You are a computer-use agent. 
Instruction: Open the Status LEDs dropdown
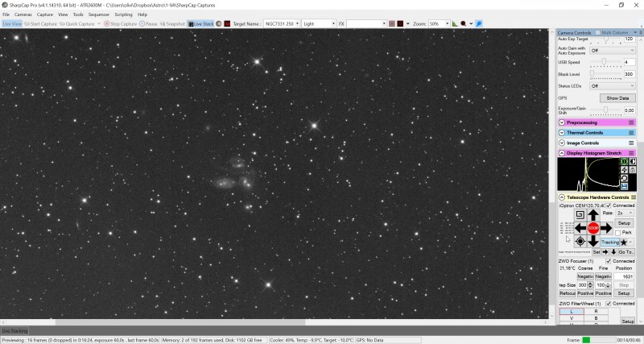(x=613, y=86)
